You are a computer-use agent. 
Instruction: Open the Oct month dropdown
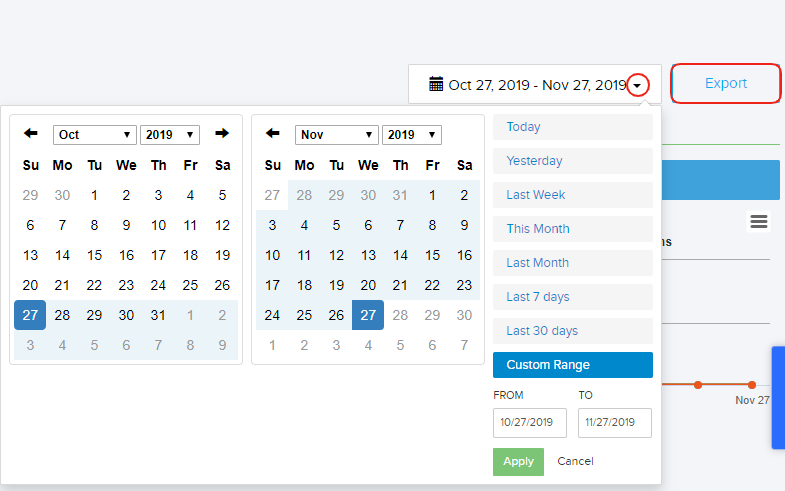95,135
